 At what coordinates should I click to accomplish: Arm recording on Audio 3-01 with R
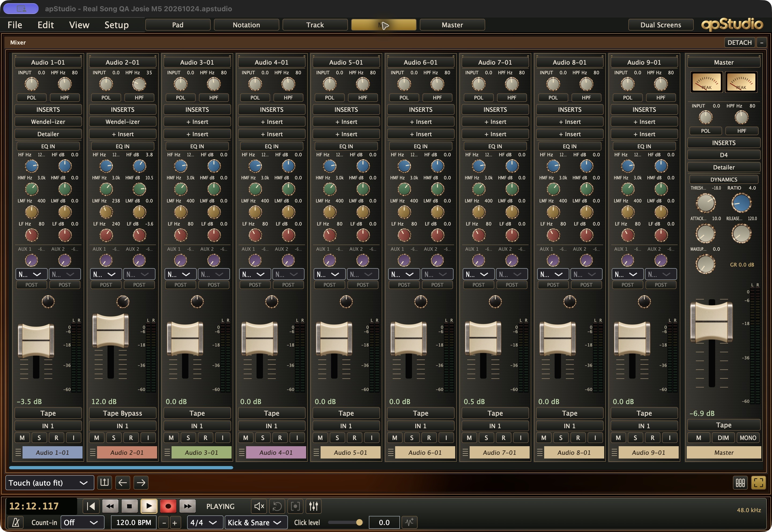point(205,438)
